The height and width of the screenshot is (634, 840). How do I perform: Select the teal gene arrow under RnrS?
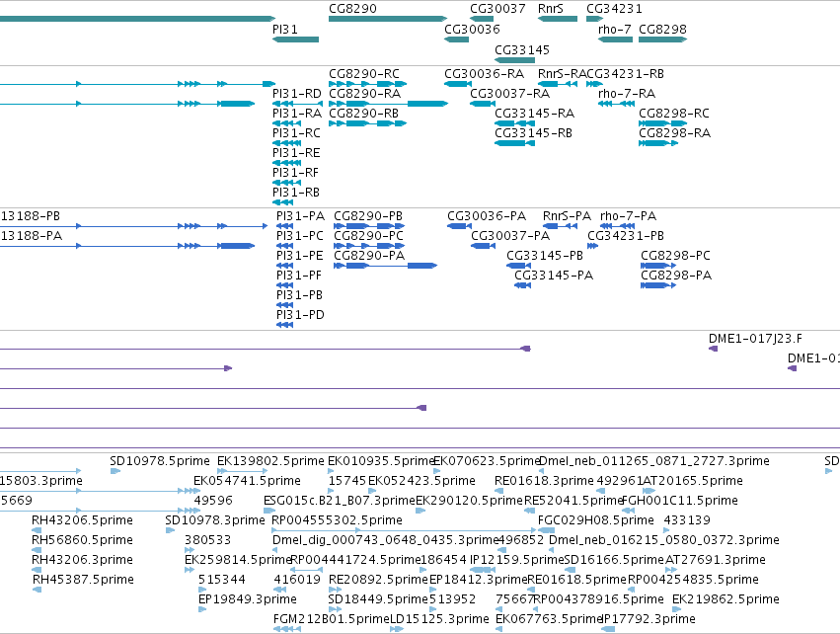[x=558, y=19]
